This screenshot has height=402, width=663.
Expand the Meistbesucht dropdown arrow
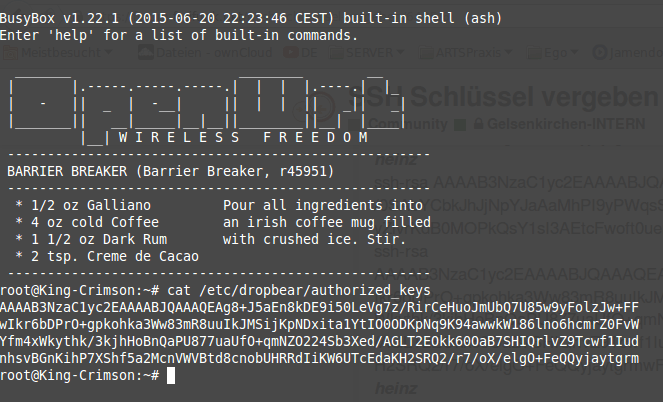click(109, 52)
